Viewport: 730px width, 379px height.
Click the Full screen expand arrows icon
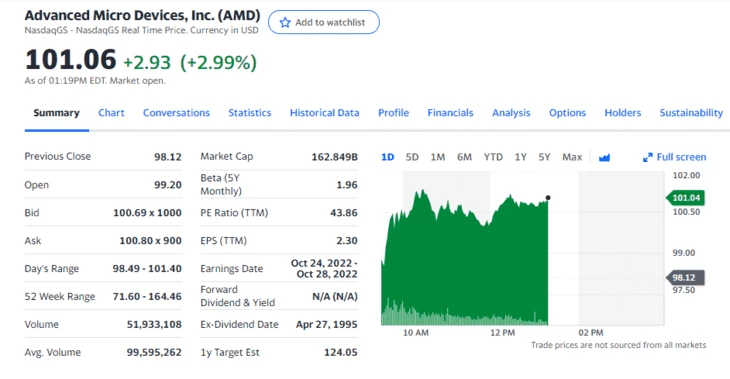[x=648, y=157]
